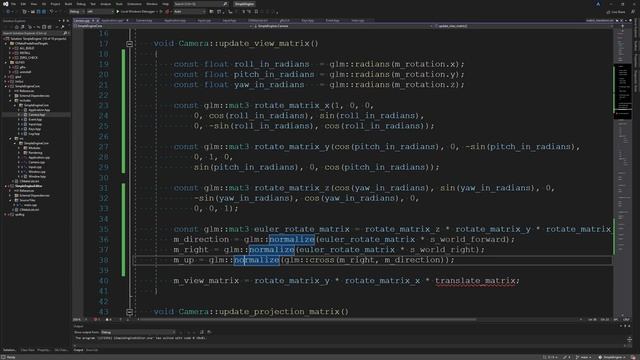Screen dimensions: 640x360
Task: Collapse the includes folder in tree
Action: [x=11, y=100]
